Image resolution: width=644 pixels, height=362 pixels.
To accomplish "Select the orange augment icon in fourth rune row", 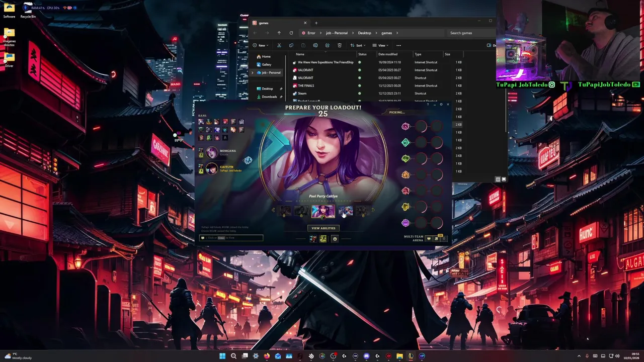I will coord(406,174).
